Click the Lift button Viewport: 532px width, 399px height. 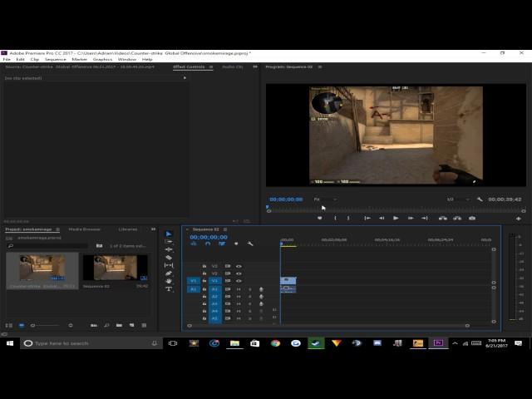[443, 218]
